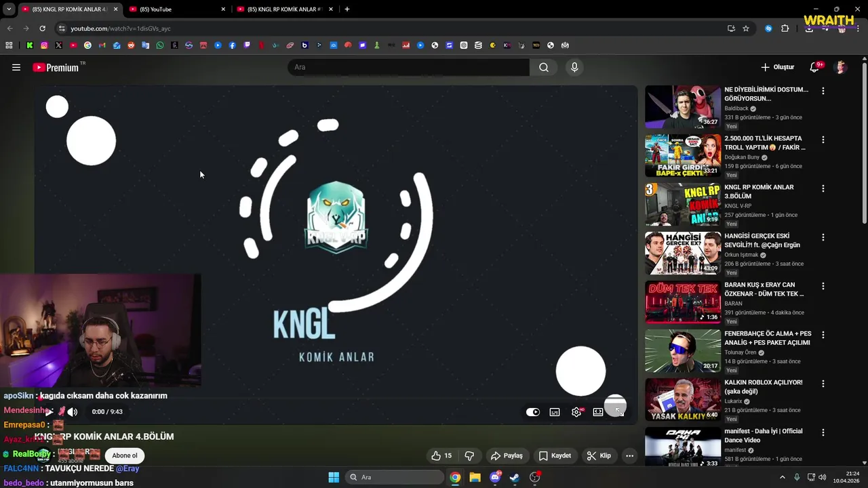Toggle the autoplay switch
Viewport: 868px width, 488px height.
[x=533, y=411]
